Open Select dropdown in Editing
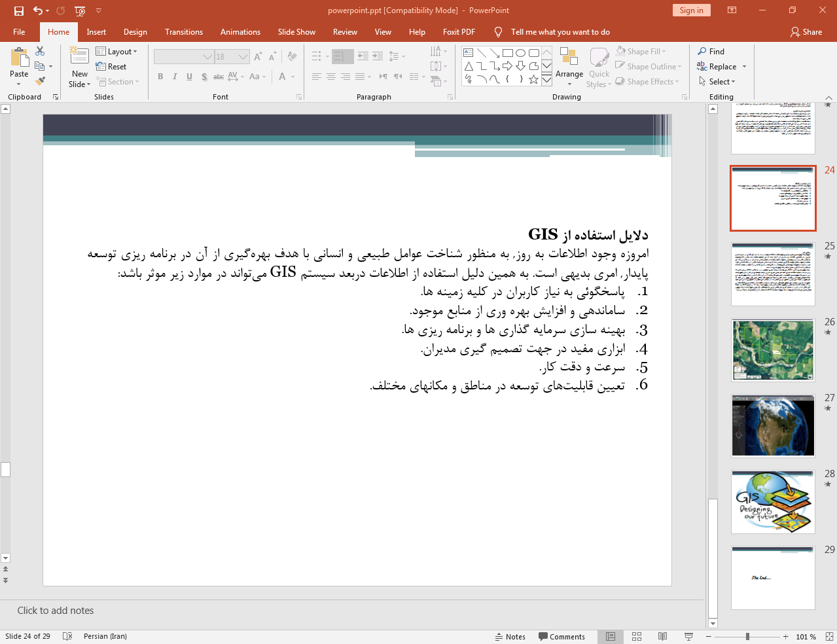The height and width of the screenshot is (644, 837). pos(717,81)
